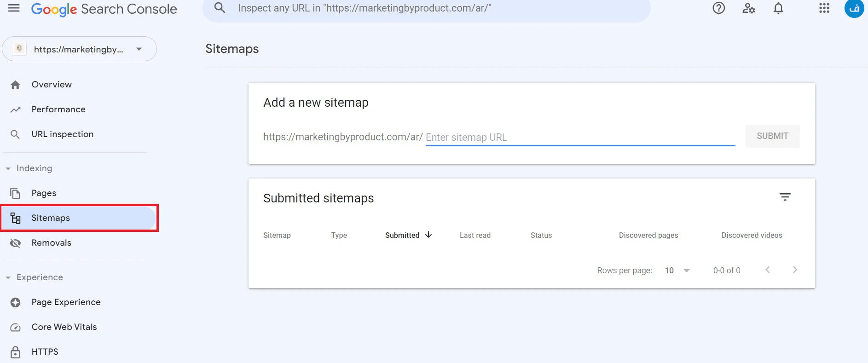Click the Enter sitemap URL field
868x363 pixels.
point(580,137)
